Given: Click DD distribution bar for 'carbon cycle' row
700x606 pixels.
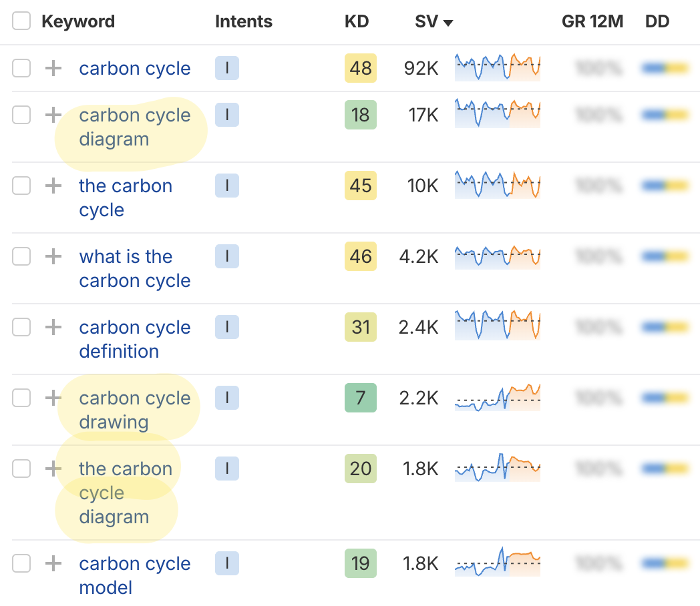Looking at the screenshot, I should [665, 68].
